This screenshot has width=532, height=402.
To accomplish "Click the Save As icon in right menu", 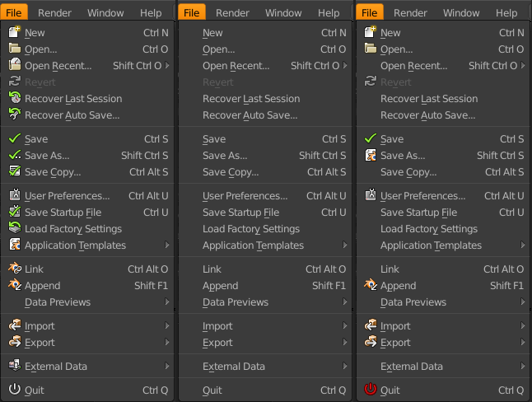I will point(370,155).
